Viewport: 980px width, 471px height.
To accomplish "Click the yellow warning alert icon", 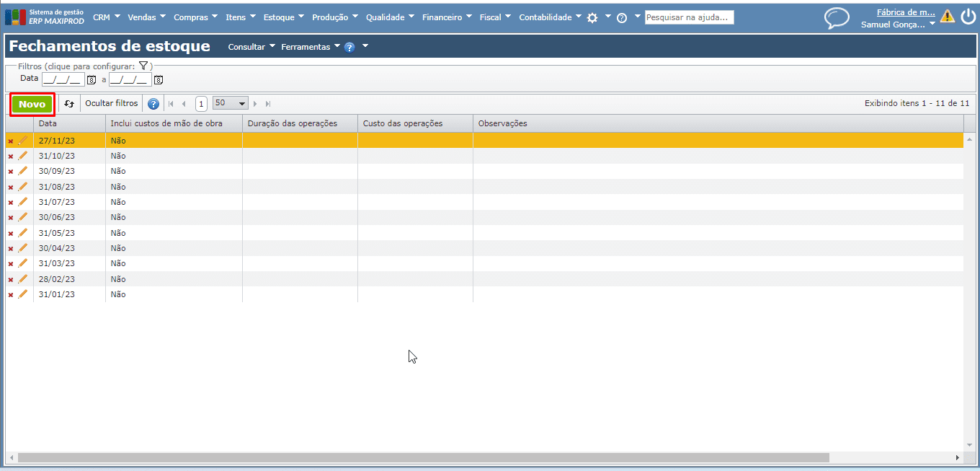I will pos(947,17).
